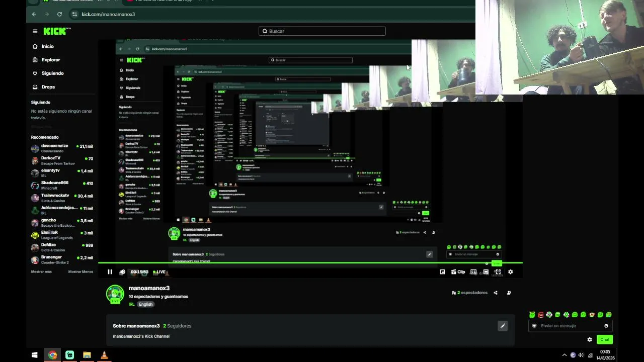
Task: Click the Kick logo
Action: (x=57, y=31)
